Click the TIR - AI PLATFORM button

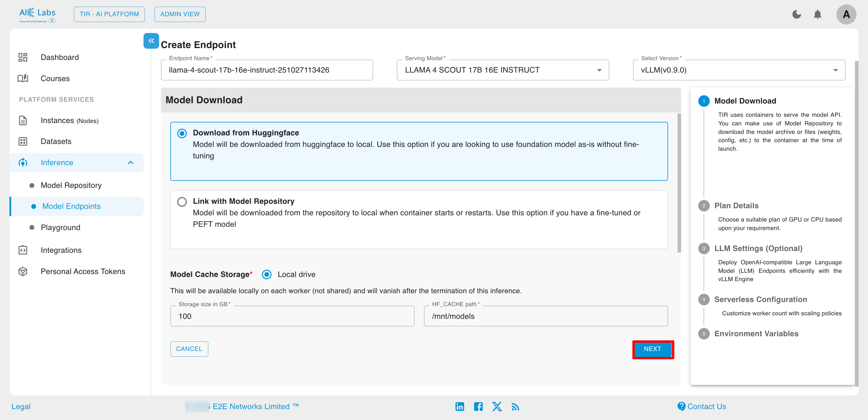click(x=109, y=14)
